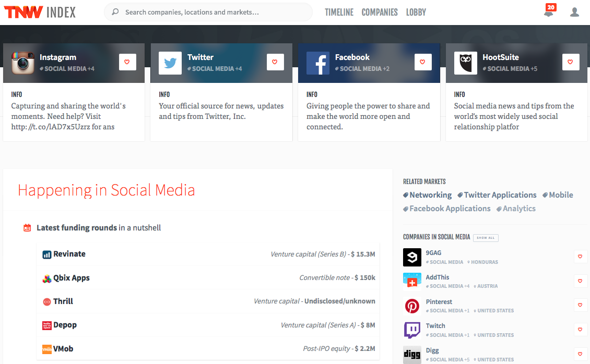Favorite Instagram with the heart button
The image size is (590, 364).
(x=127, y=62)
